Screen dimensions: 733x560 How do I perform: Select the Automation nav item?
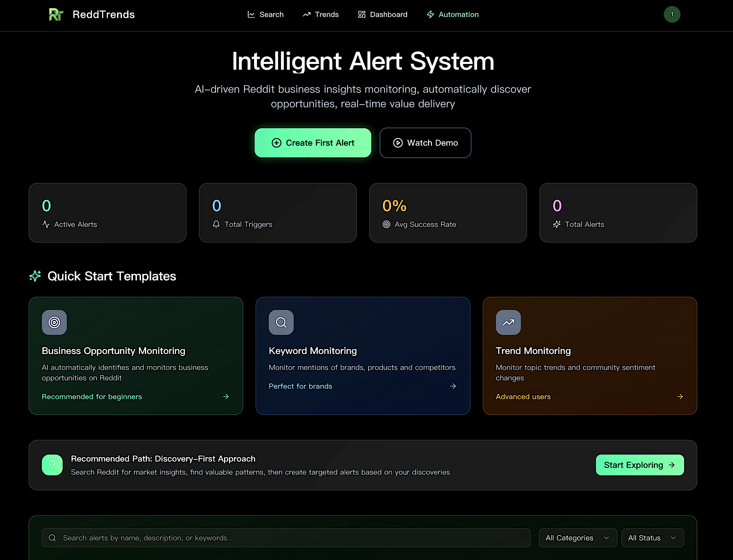[x=452, y=14]
